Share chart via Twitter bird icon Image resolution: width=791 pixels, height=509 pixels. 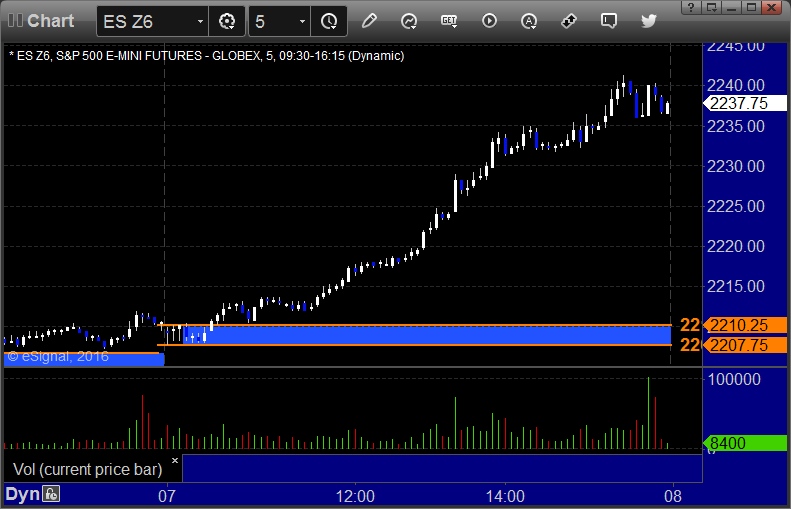(x=648, y=20)
